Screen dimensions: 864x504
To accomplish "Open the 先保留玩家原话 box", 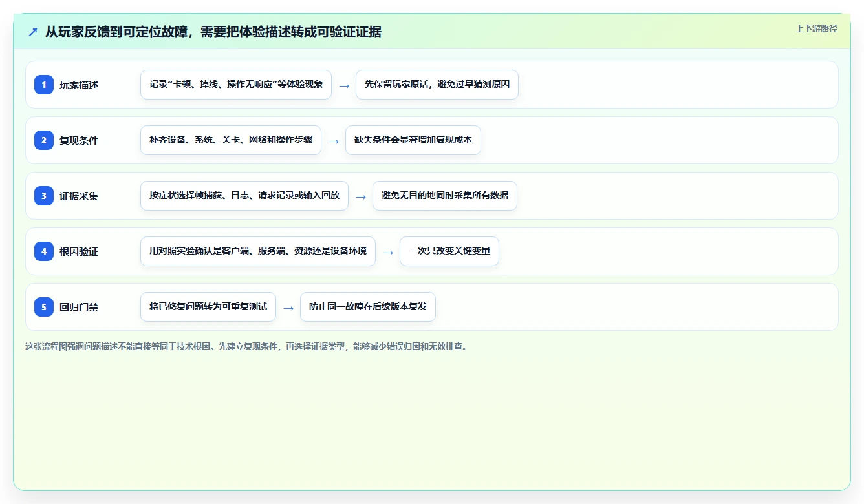I will [437, 85].
